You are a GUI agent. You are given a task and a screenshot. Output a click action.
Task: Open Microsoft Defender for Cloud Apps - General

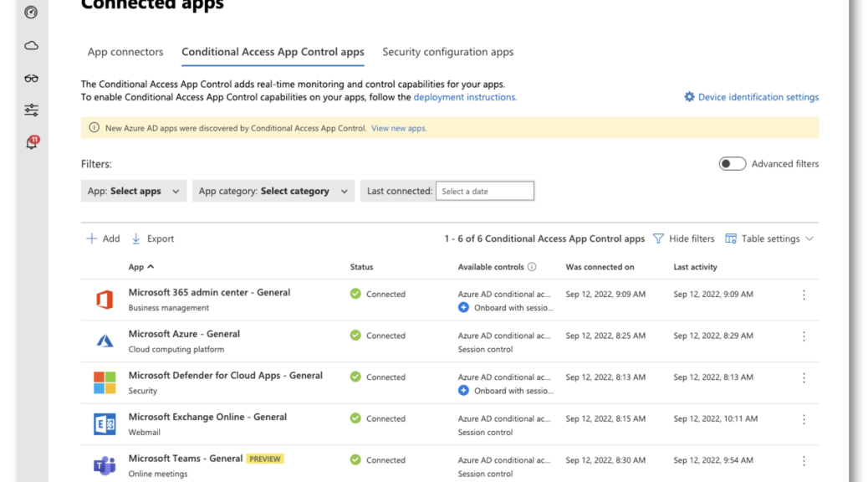pyautogui.click(x=225, y=376)
